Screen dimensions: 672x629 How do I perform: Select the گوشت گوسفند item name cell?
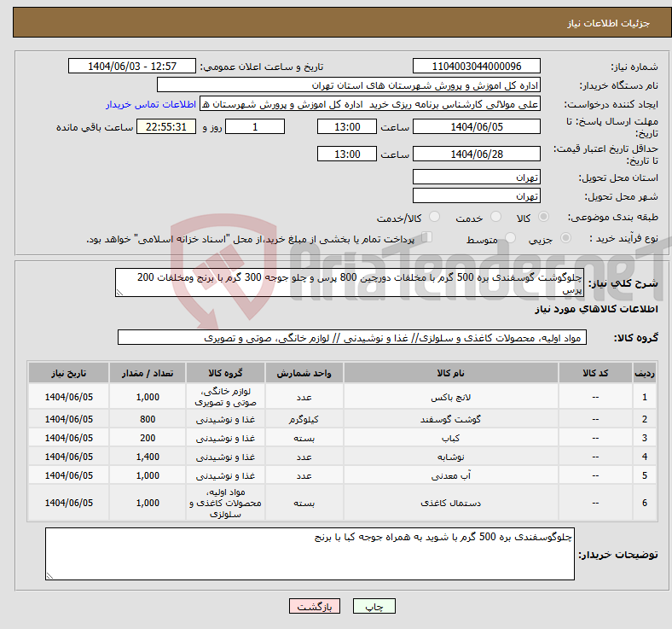pyautogui.click(x=451, y=419)
